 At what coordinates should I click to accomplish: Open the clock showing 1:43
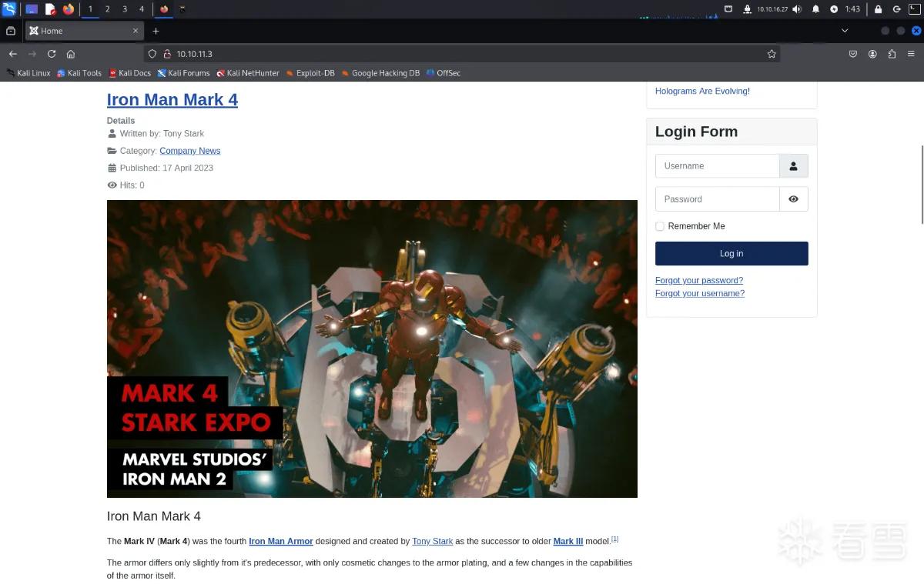coord(852,9)
